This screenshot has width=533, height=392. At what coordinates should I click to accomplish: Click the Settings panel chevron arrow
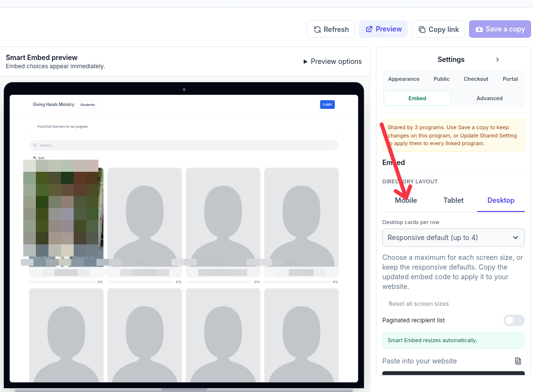[x=497, y=60]
